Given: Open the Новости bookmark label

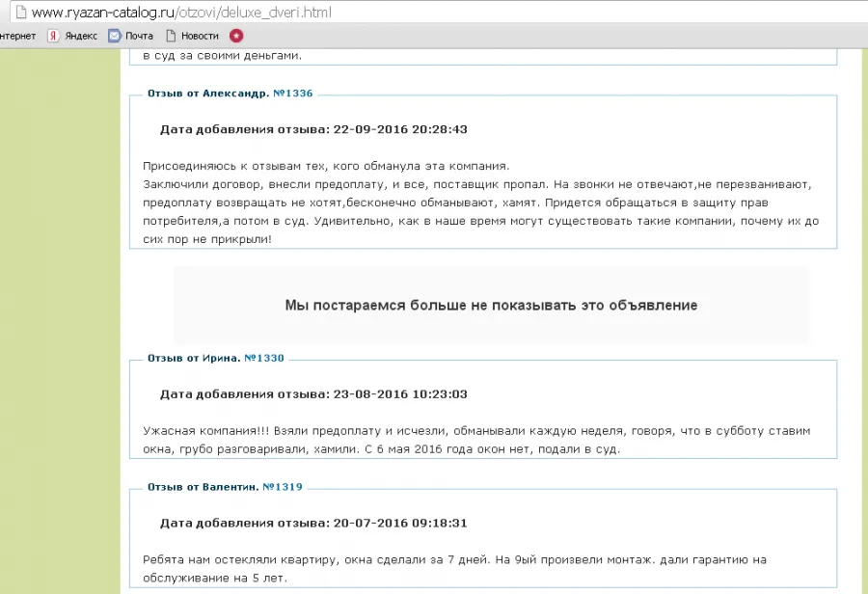Looking at the screenshot, I should (x=200, y=36).
